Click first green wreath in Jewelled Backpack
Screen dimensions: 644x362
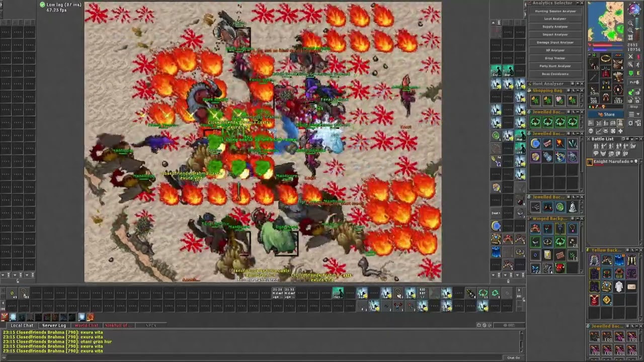coord(535,122)
